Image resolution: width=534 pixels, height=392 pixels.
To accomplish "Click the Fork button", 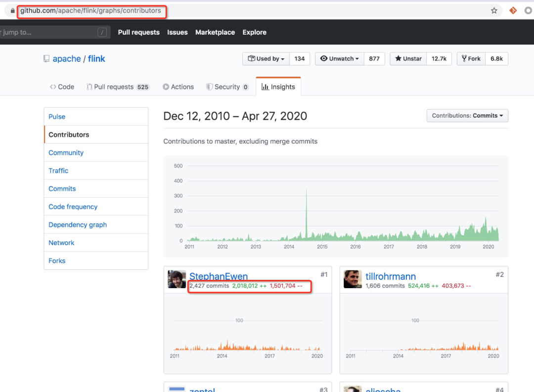I will coord(471,59).
